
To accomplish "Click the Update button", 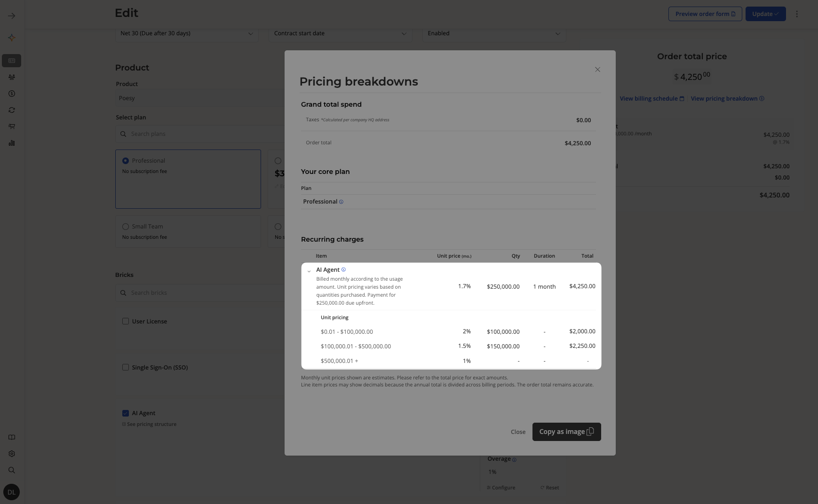I will point(765,14).
